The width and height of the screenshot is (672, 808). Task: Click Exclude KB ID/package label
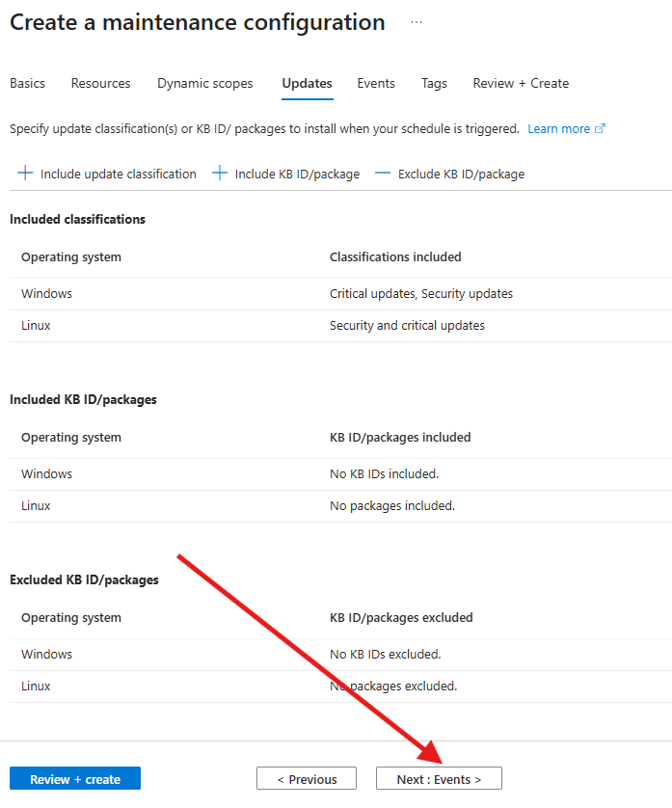tap(461, 175)
